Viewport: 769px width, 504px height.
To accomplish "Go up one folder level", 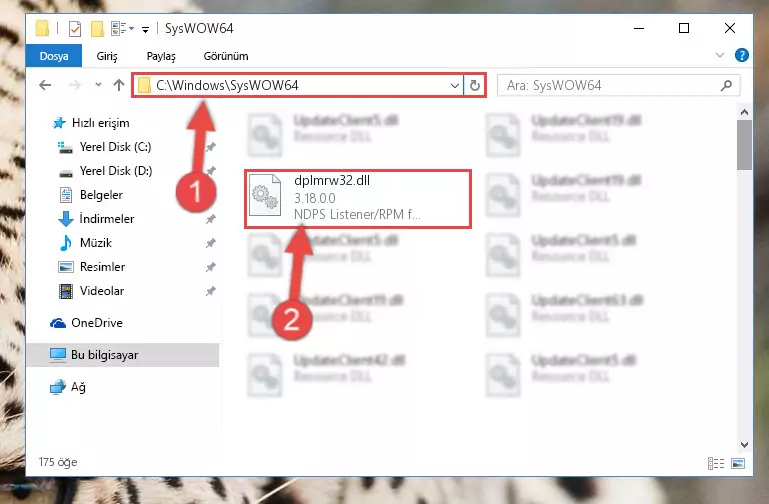I will click(119, 85).
